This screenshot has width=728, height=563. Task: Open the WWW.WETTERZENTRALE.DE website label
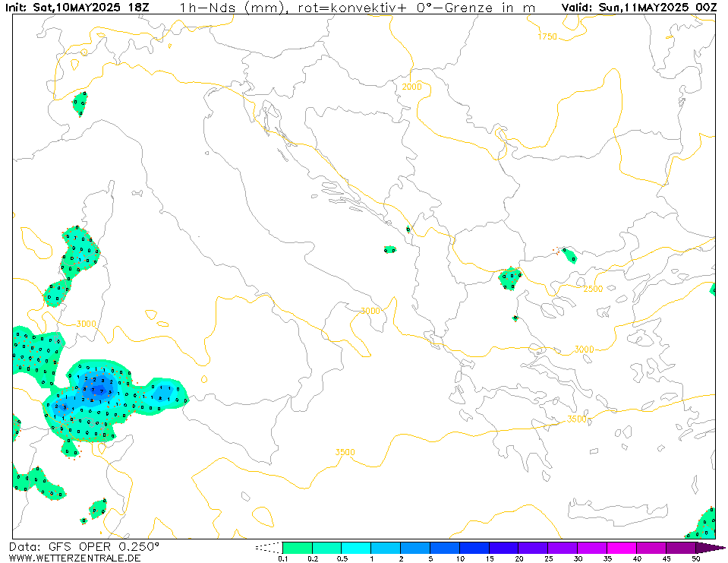click(74, 558)
